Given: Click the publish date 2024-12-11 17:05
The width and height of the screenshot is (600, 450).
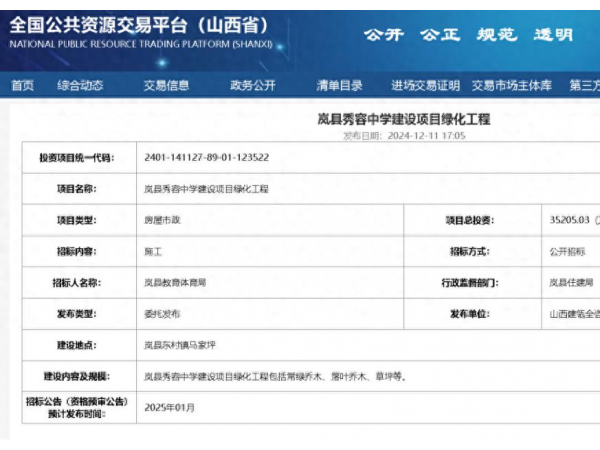Looking at the screenshot, I should click(x=429, y=135).
